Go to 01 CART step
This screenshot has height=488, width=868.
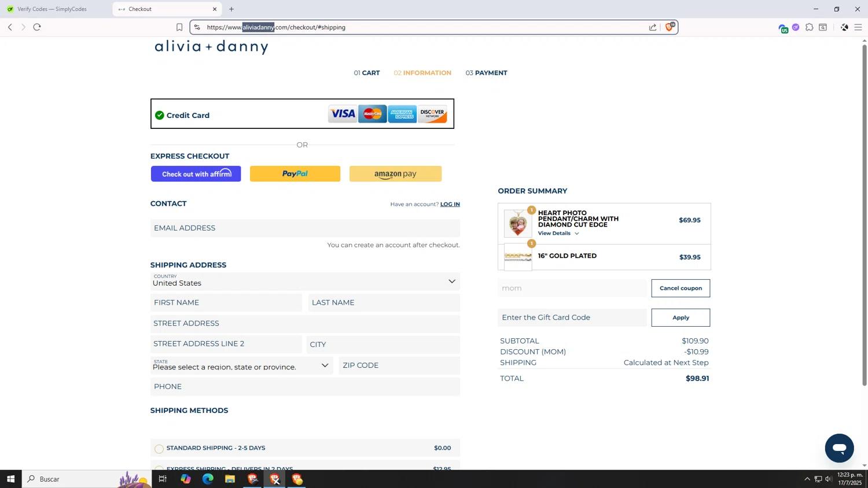pos(367,73)
